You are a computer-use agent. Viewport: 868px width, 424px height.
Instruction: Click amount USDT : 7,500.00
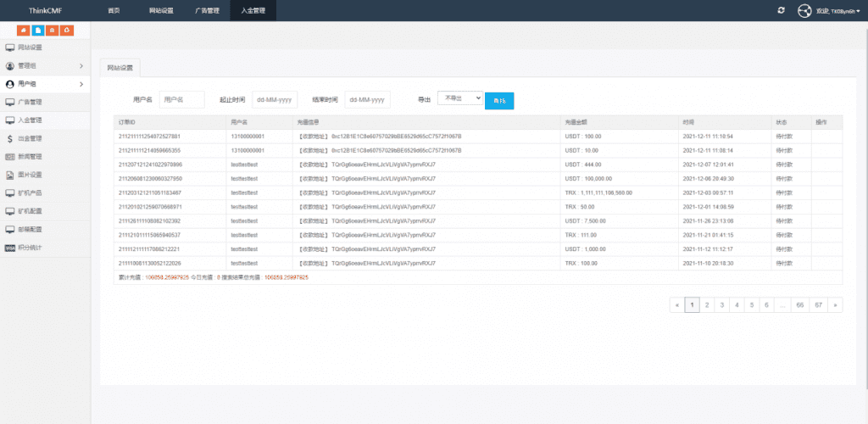coord(585,220)
